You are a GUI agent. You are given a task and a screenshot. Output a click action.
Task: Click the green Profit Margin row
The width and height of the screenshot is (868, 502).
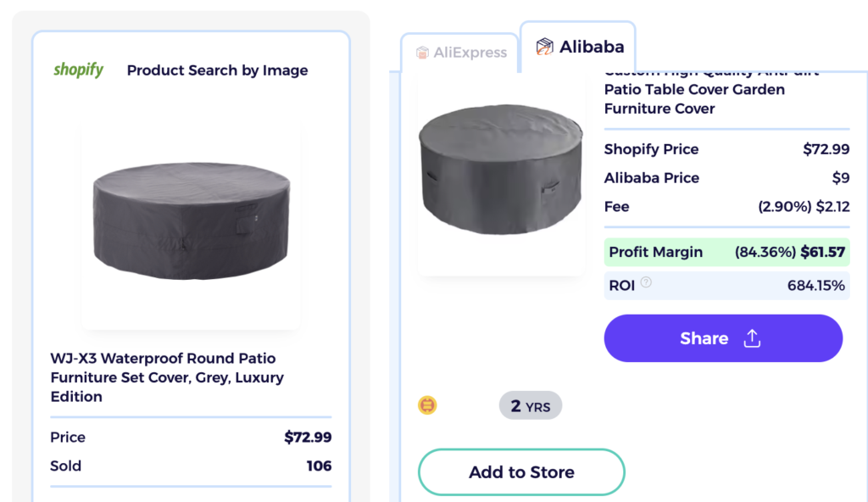(727, 252)
